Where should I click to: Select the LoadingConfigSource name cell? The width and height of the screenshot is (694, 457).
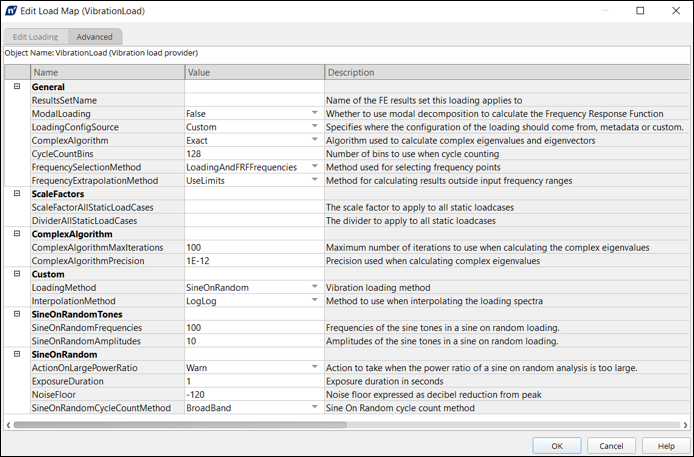(x=108, y=127)
